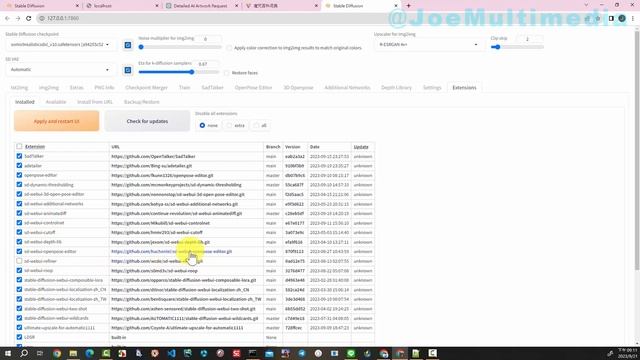
Task: Open Upscaler for img2img dropdown
Action: coord(428,44)
